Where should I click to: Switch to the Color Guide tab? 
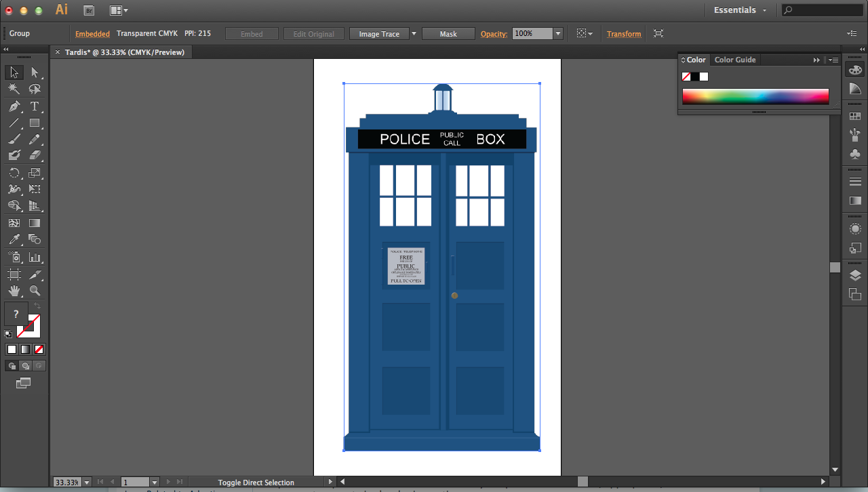[735, 60]
